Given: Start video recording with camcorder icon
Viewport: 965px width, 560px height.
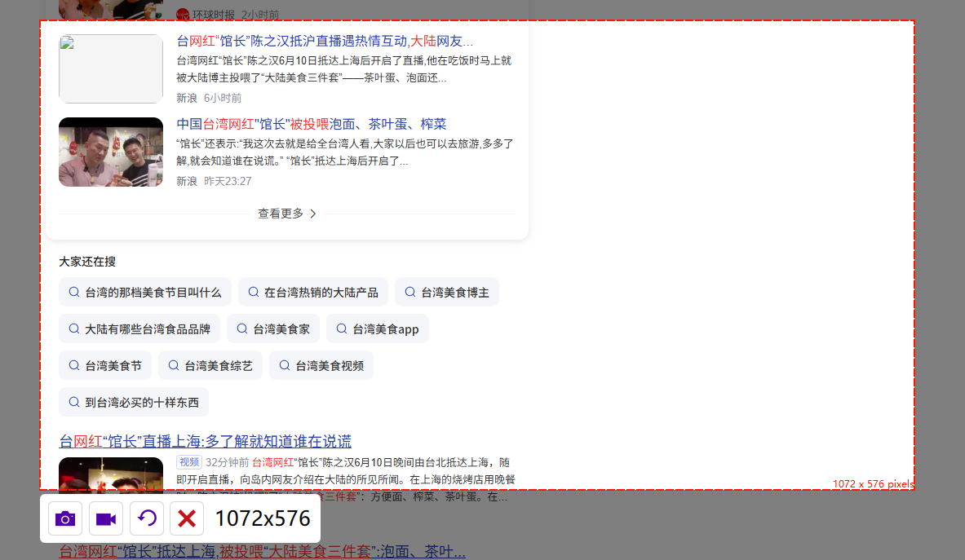Looking at the screenshot, I should pos(106,518).
